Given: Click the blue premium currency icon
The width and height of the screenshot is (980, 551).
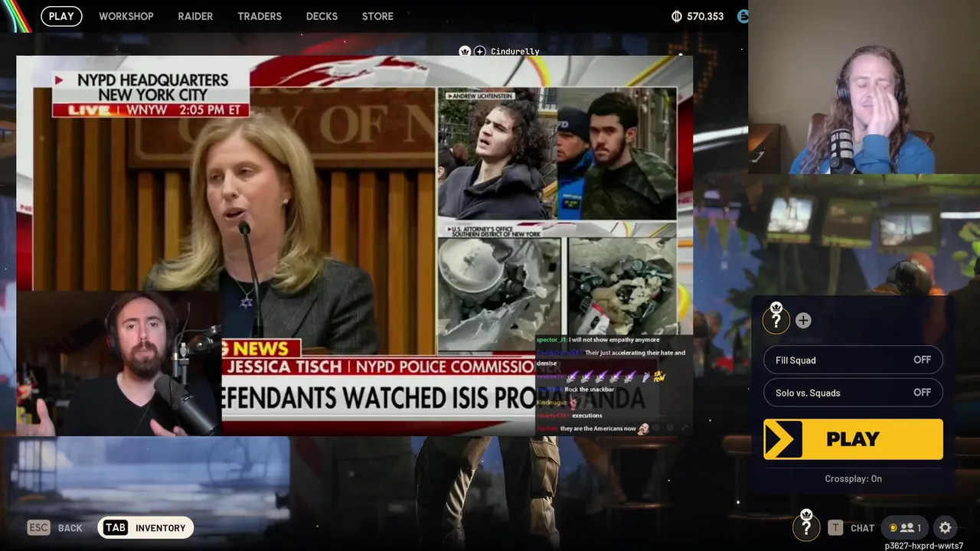Looking at the screenshot, I should [x=743, y=16].
